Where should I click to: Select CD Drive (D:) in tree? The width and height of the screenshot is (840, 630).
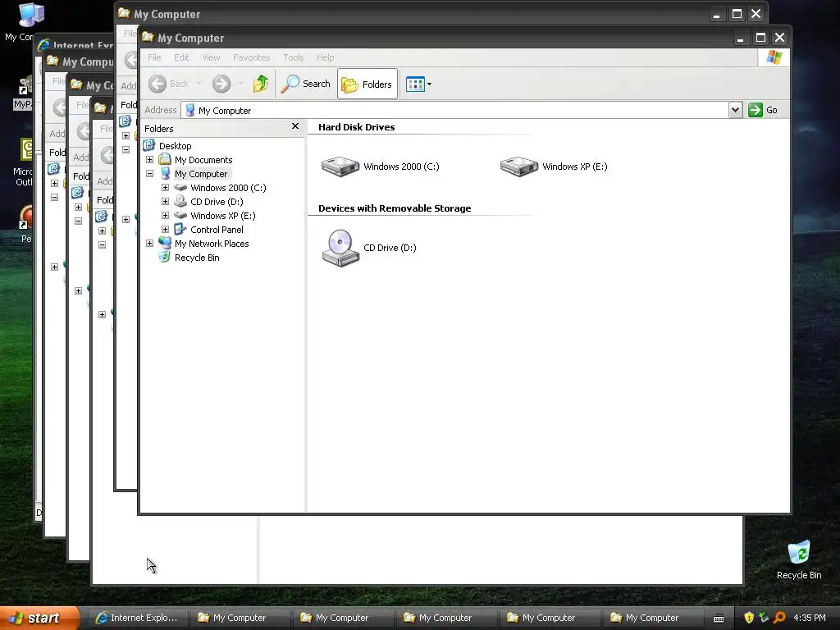tap(217, 202)
